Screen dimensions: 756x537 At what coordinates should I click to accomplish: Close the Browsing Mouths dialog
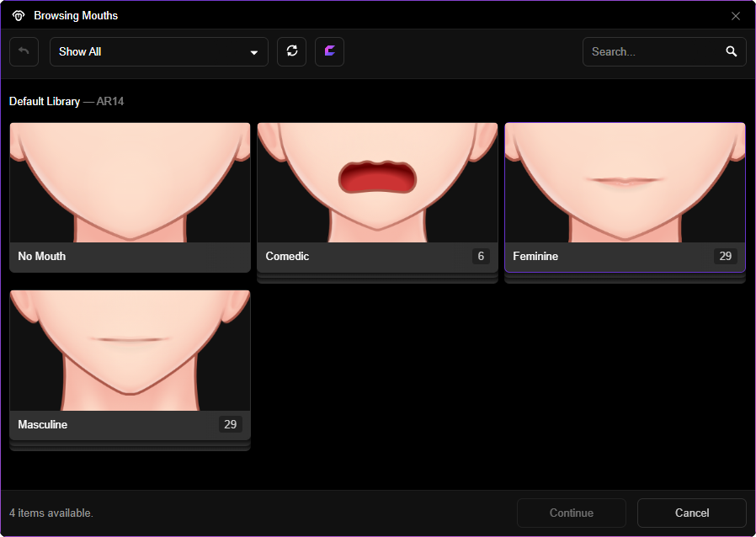tap(735, 16)
